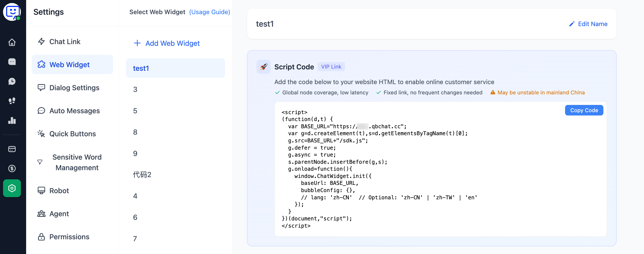Open Permissions menu label
This screenshot has width=644, height=254.
point(69,237)
